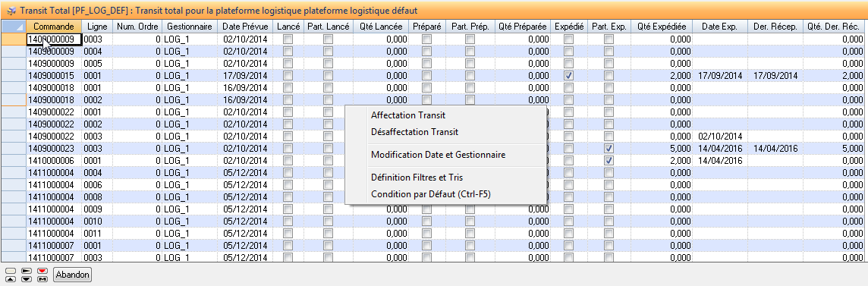
Task: Sort by the Commande column header
Action: point(54,27)
